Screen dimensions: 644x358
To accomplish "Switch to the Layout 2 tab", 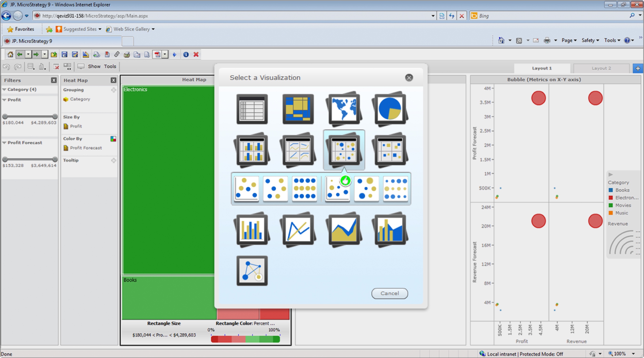I will [601, 68].
